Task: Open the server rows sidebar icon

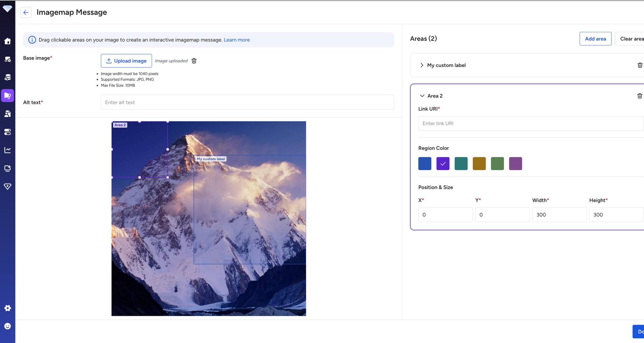Action: click(x=7, y=132)
